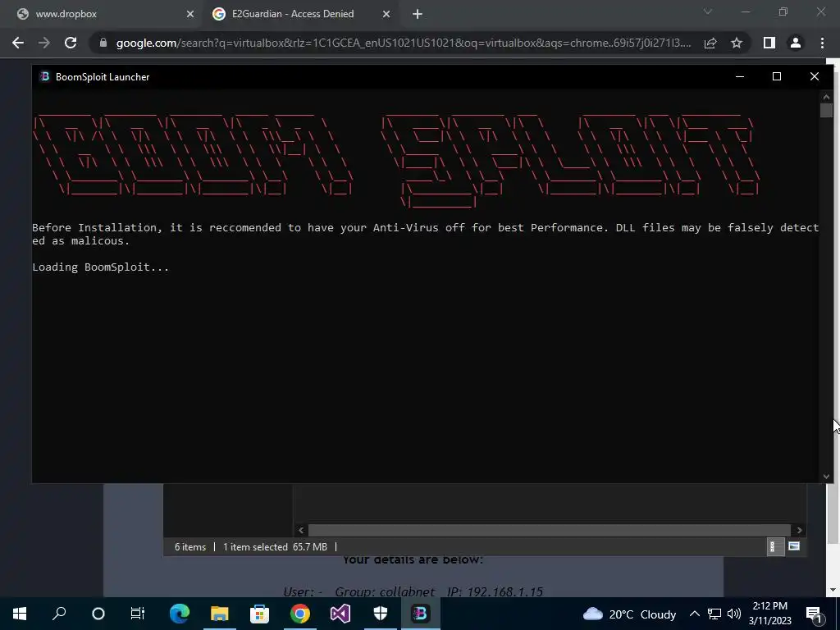Open Chrome side panel

[x=769, y=43]
